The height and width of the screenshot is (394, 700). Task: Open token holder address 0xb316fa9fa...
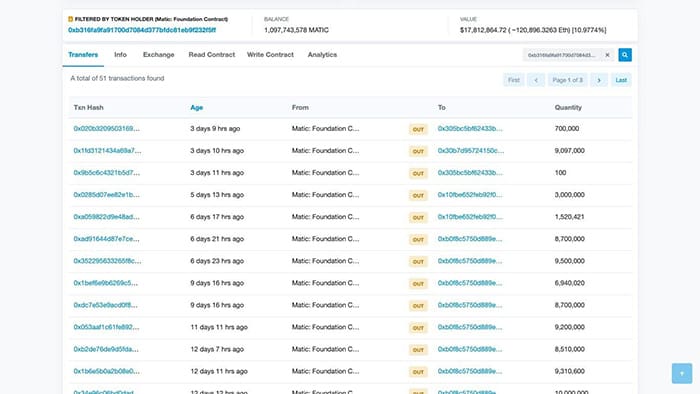pyautogui.click(x=142, y=30)
